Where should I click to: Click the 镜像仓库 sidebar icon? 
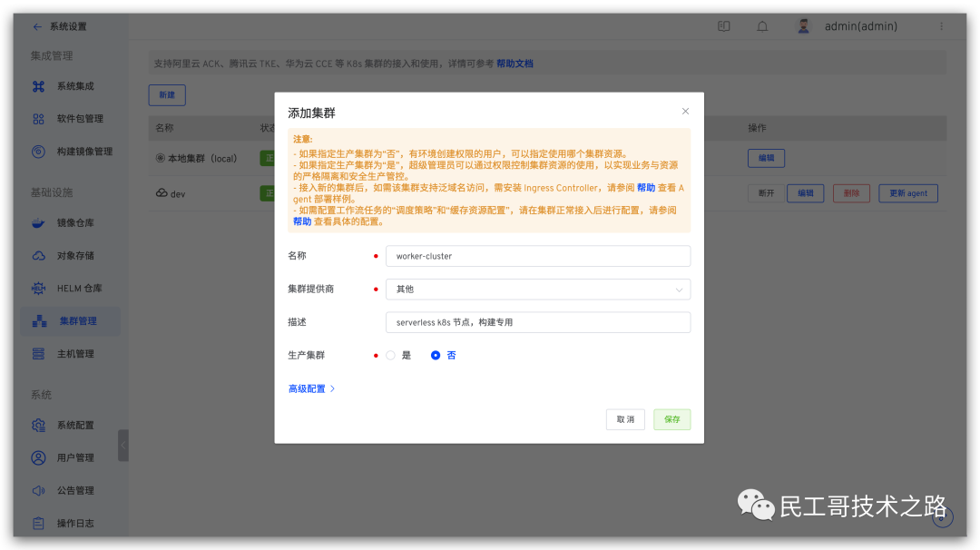pos(38,223)
